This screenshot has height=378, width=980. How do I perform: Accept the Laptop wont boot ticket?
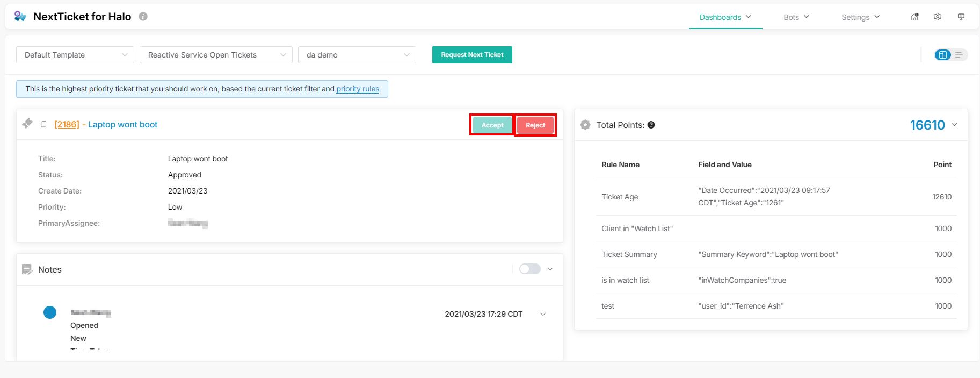pos(492,125)
